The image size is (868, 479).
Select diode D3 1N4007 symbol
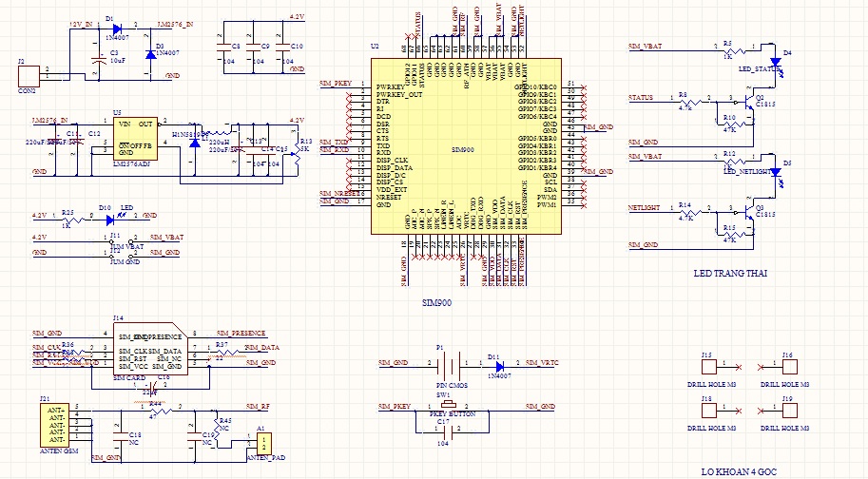[x=150, y=55]
